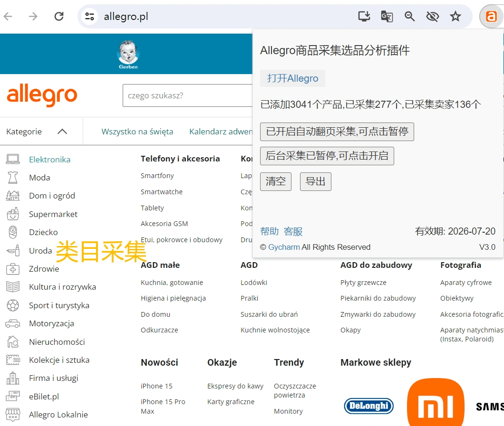Open the Lodówki link

click(254, 283)
